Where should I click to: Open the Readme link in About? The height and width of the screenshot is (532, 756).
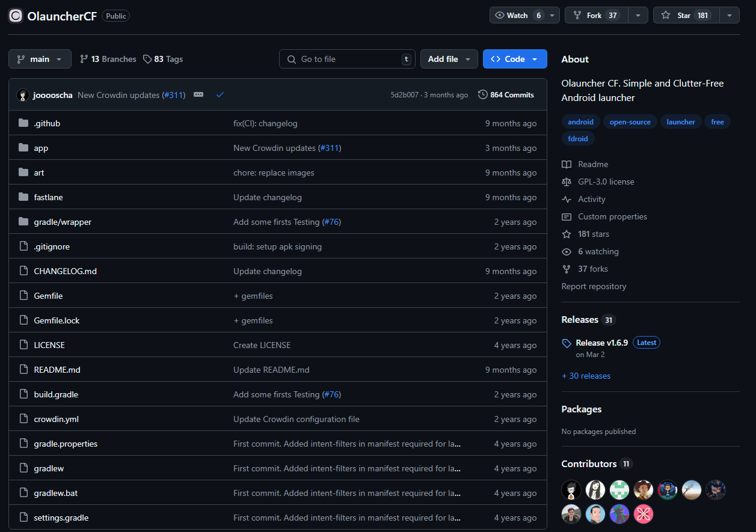pos(585,164)
